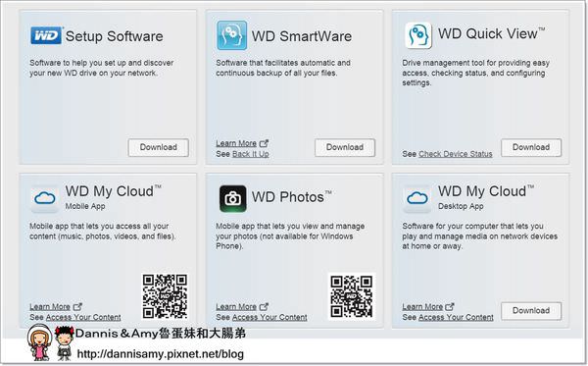Viewport: 588px width, 366px height.
Task: Click the WD Photos heading
Action: [291, 197]
